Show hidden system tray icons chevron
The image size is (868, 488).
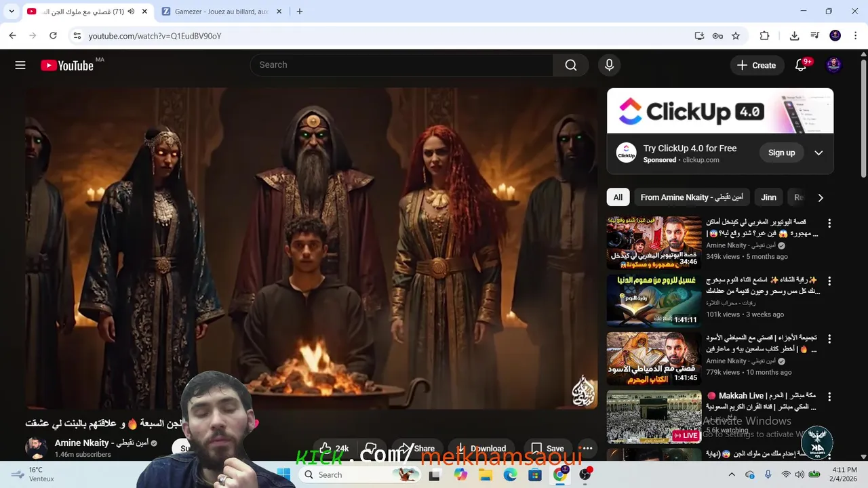click(732, 474)
